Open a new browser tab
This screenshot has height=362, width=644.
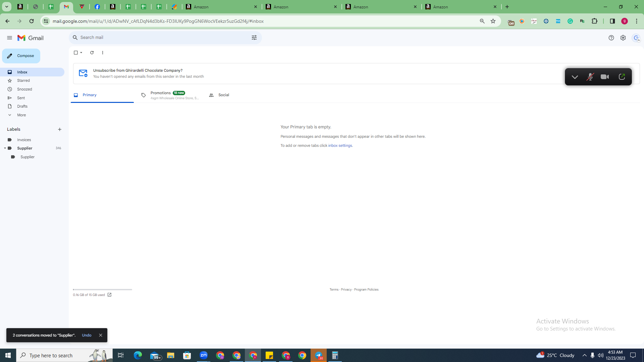coord(507,7)
